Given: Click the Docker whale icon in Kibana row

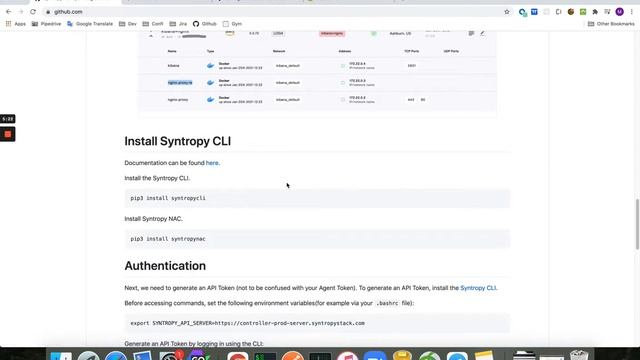Looking at the screenshot, I should (211, 66).
